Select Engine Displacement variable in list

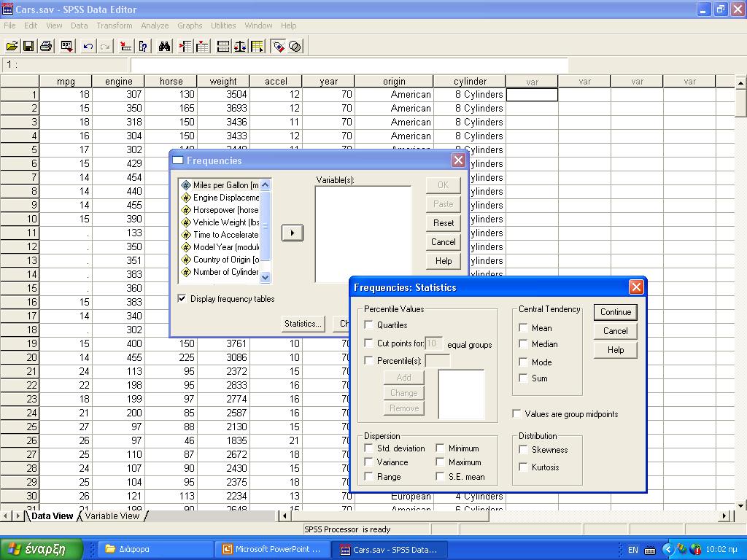[220, 198]
